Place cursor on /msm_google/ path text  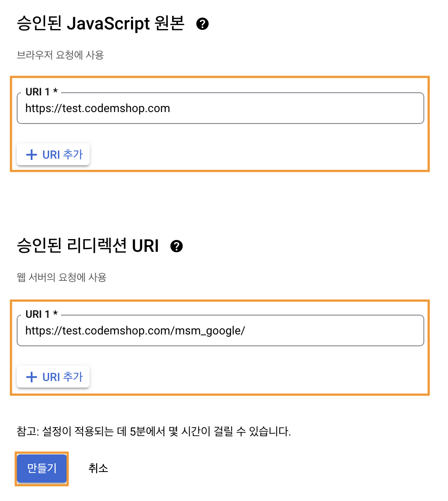(209, 330)
